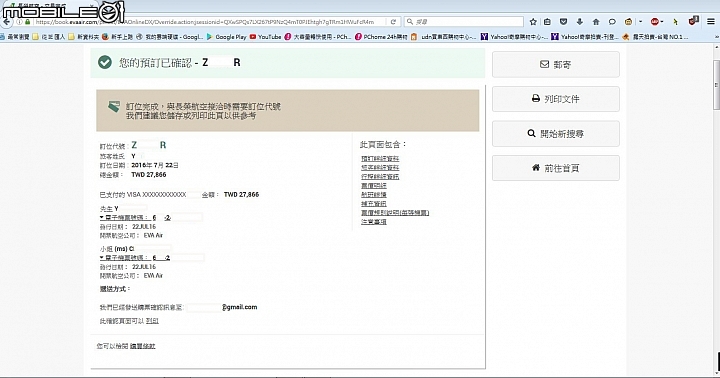Screen dimensions: 720x378
Task: Open the Downloads arrow icon
Action: coord(579,22)
